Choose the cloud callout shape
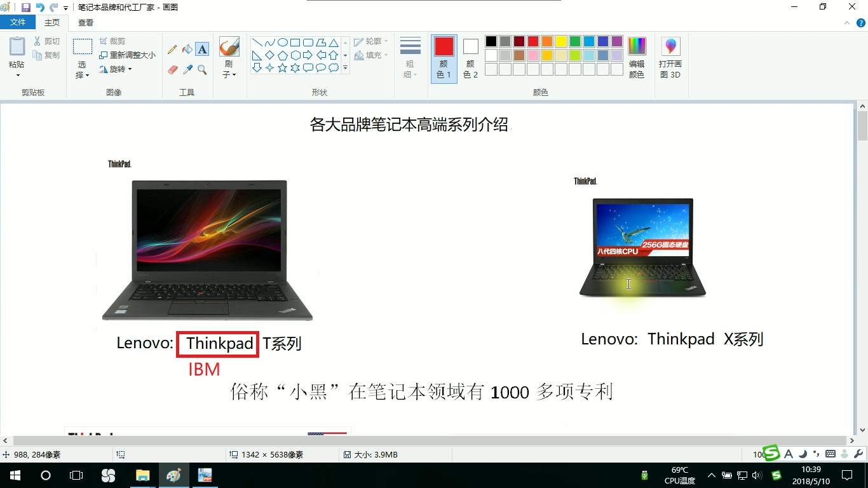The height and width of the screenshot is (488, 868). 334,67
